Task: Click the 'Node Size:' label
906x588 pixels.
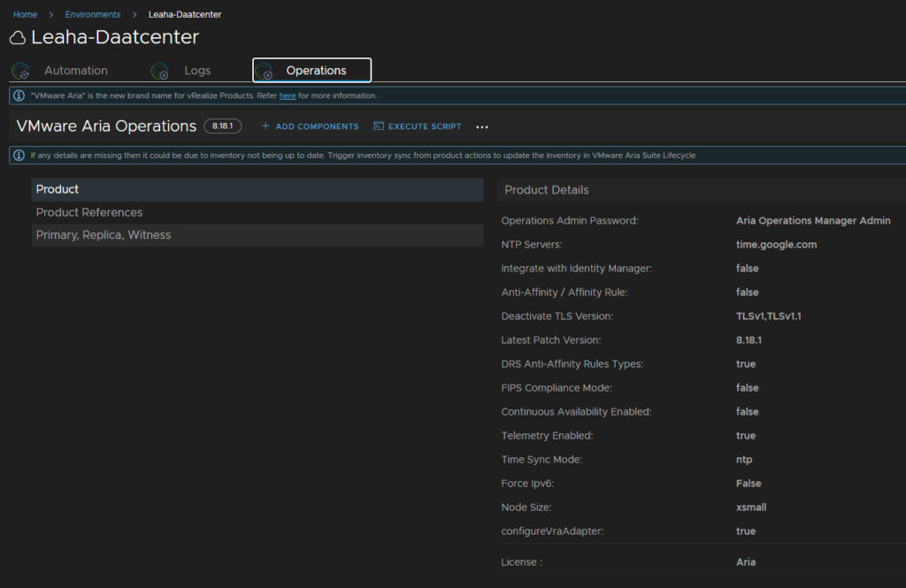Action: [x=526, y=508]
